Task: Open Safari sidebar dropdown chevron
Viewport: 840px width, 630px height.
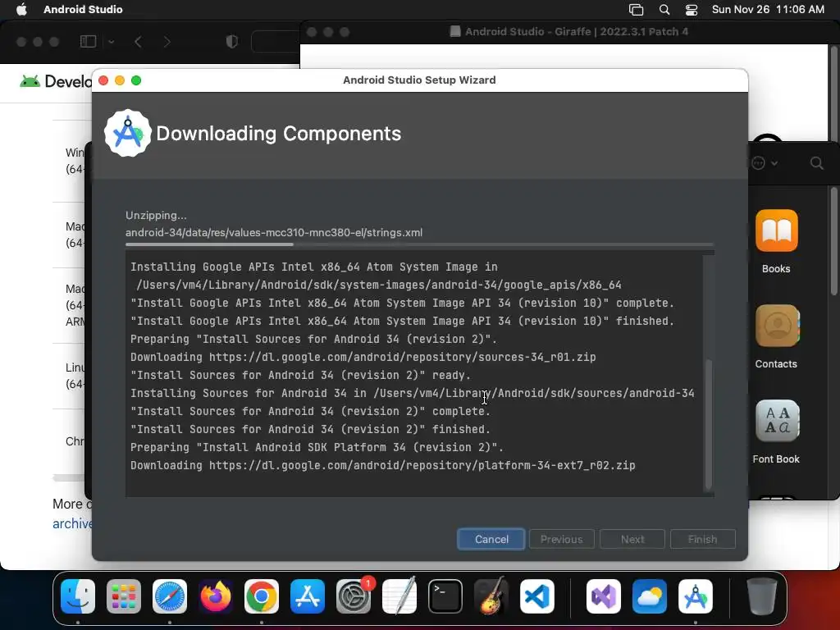Action: tap(111, 41)
